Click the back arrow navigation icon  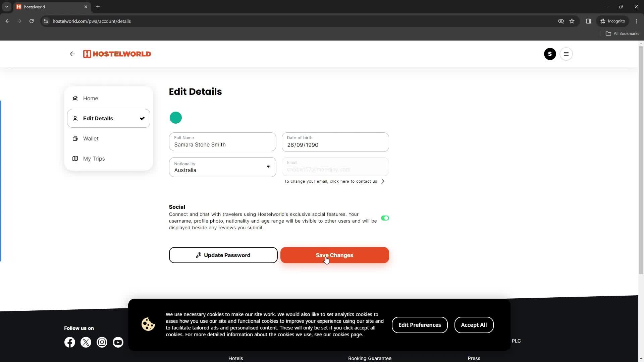point(72,54)
